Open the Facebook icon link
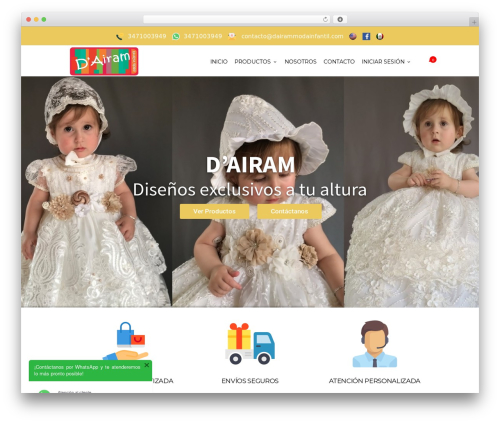 [x=366, y=36]
